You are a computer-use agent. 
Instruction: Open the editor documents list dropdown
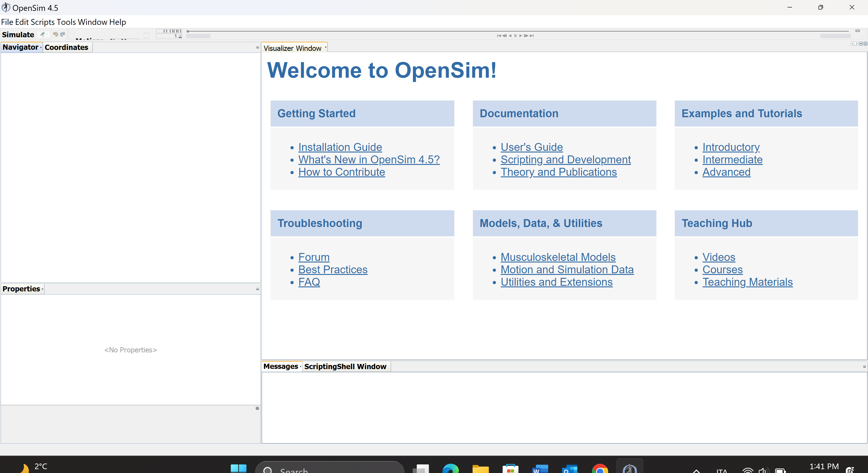pyautogui.click(x=861, y=44)
